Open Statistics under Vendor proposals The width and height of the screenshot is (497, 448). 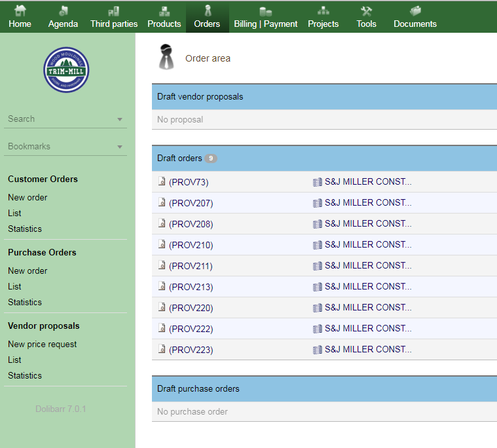point(25,376)
